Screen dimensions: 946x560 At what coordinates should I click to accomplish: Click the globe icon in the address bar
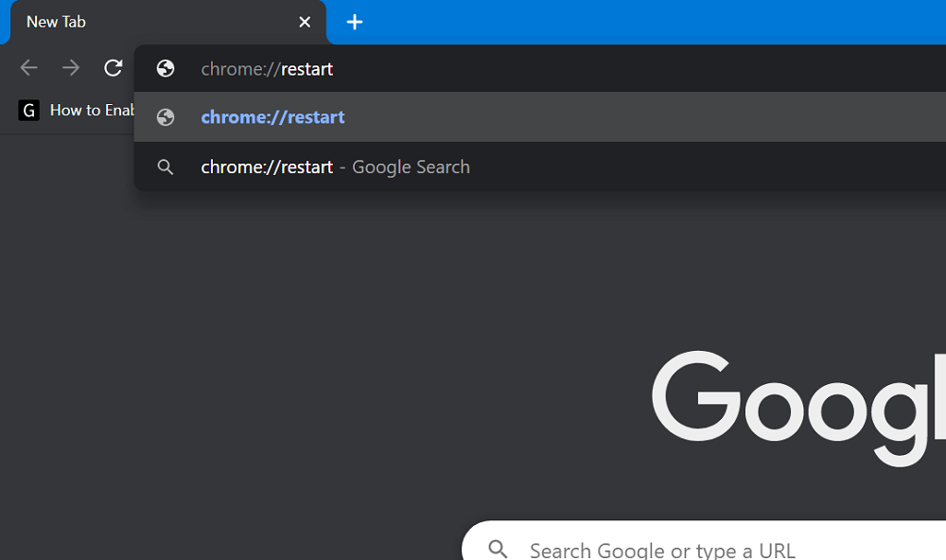pyautogui.click(x=166, y=69)
